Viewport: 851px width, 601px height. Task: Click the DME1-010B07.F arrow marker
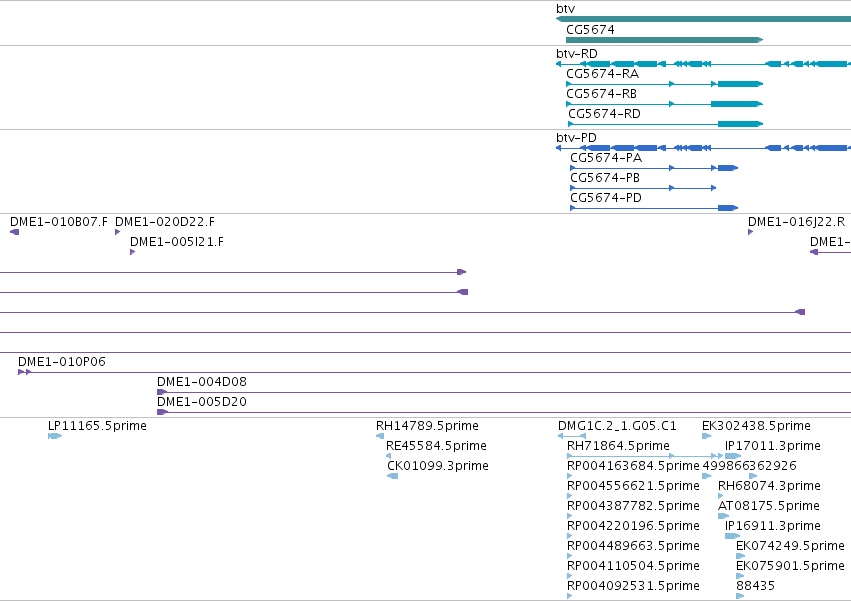(15, 232)
